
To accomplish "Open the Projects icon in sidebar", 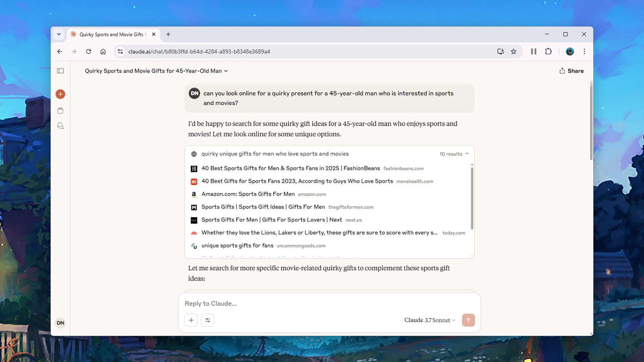I will [x=60, y=111].
